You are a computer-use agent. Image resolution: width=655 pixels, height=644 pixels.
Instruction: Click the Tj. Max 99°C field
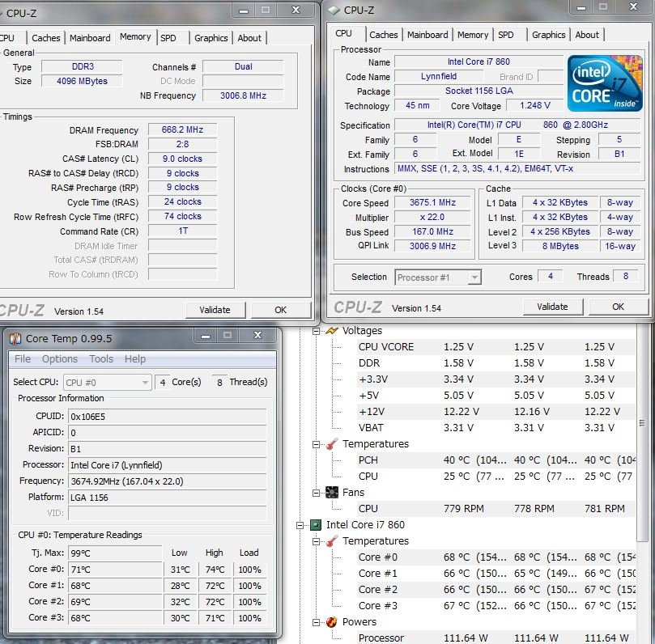(115, 553)
